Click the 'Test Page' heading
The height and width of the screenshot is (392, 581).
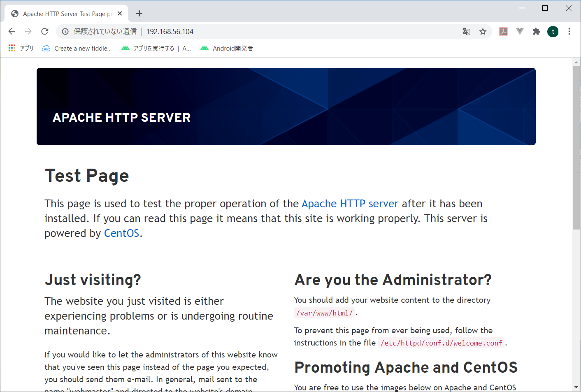(87, 176)
